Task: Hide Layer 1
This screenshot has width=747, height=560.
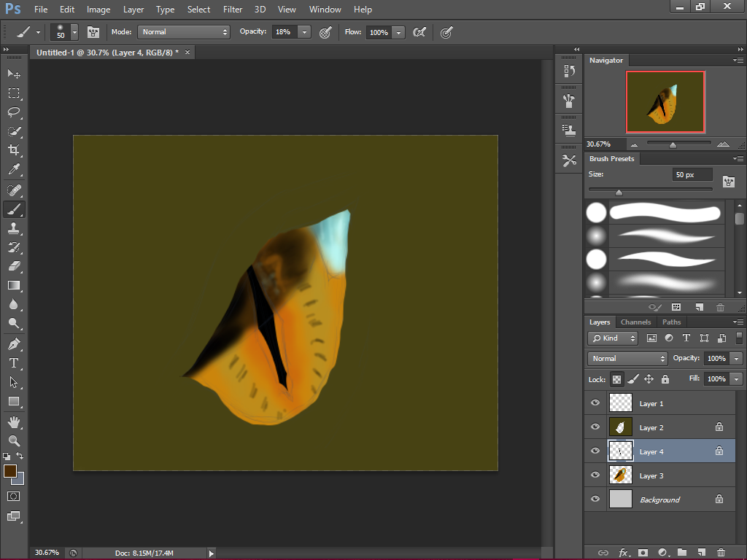Action: (595, 402)
